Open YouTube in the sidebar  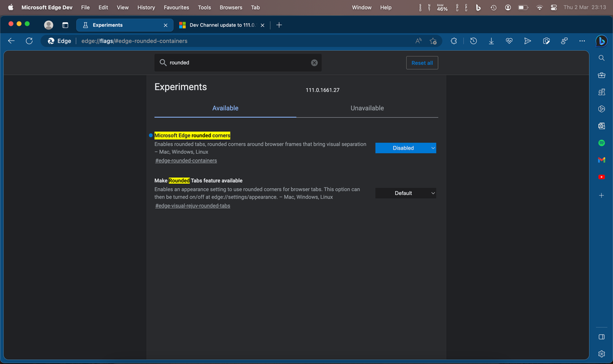tap(601, 177)
